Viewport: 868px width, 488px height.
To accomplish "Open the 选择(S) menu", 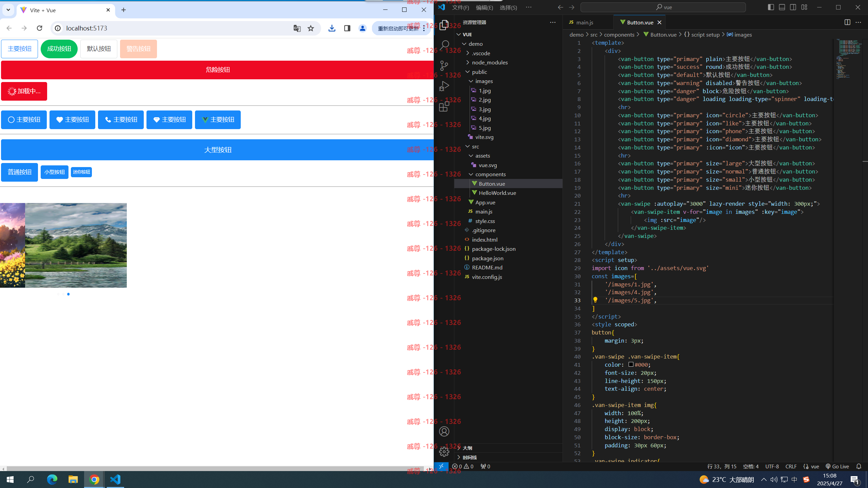I will [508, 7].
